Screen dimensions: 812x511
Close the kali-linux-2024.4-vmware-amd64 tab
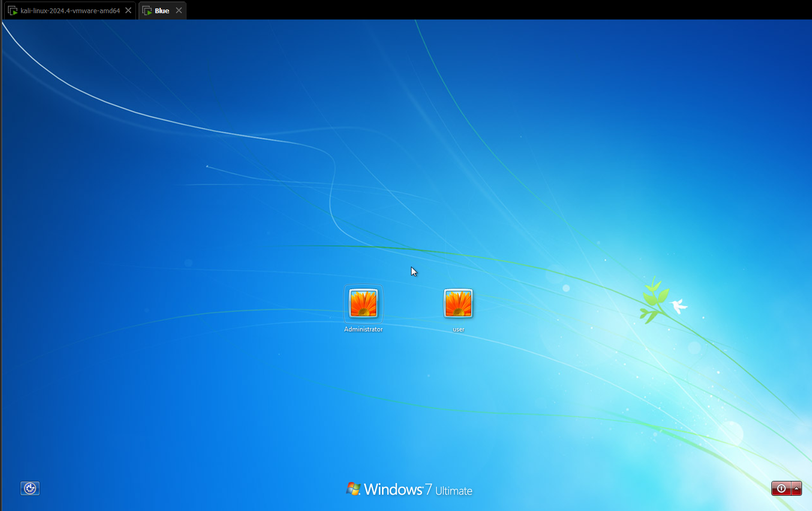[x=128, y=11]
